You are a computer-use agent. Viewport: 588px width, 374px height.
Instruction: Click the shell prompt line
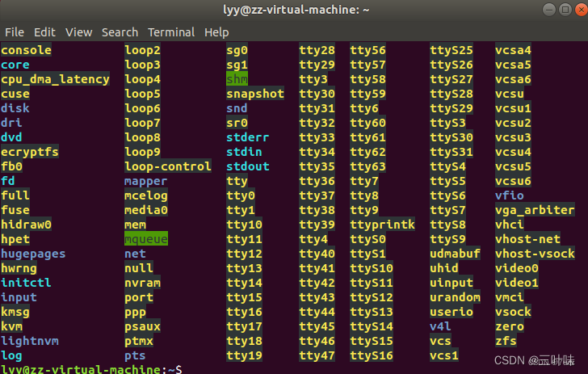coord(91,369)
